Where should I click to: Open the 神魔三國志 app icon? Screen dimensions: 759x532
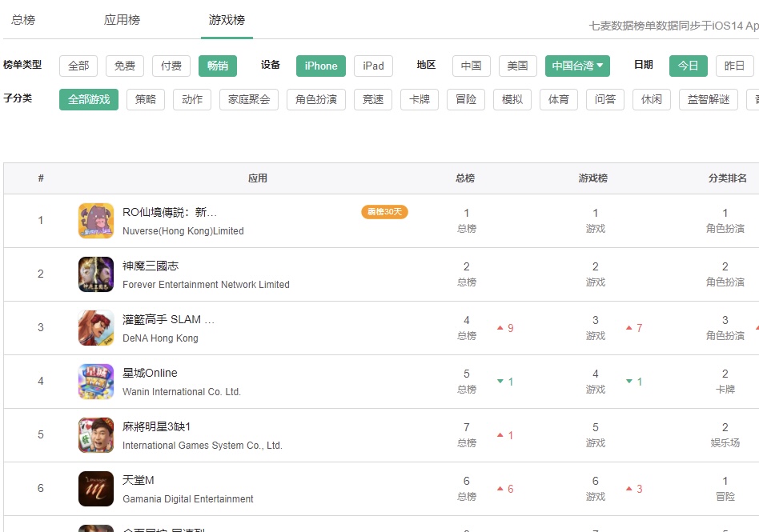pos(95,274)
